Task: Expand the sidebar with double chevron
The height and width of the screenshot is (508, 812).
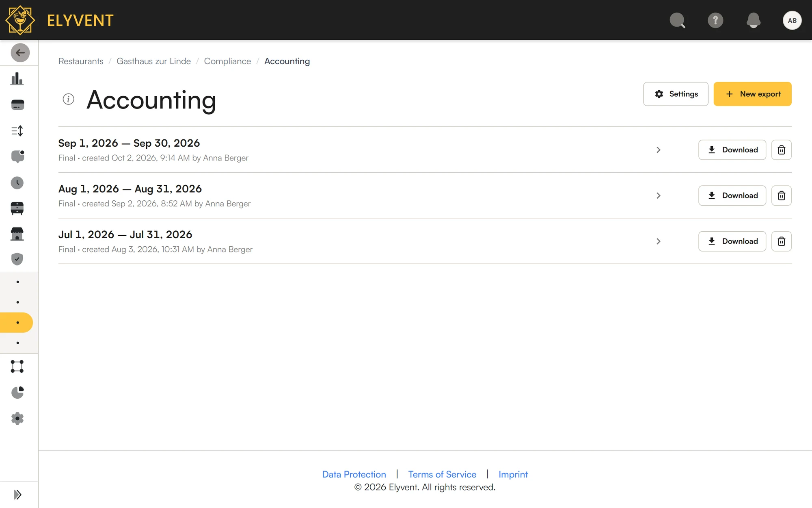Action: [17, 495]
